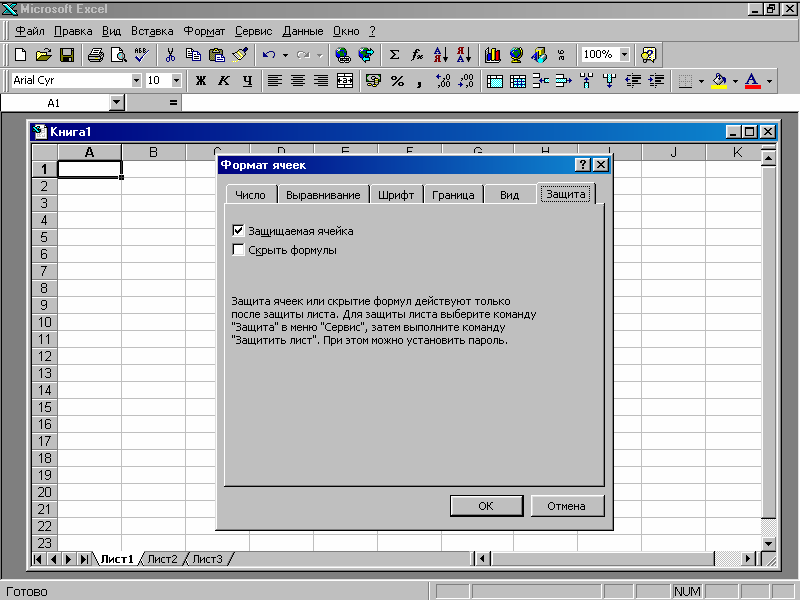Open Print Preview from the toolbar
Viewport: 800px width, 600px height.
[x=119, y=55]
